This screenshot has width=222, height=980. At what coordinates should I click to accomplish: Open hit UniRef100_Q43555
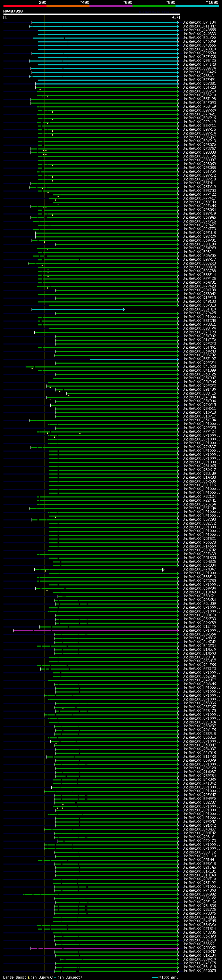pos(199,30)
